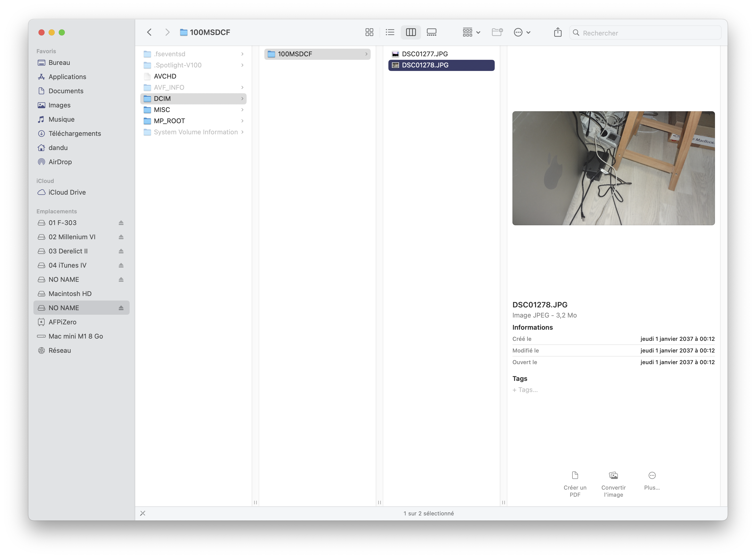Viewport: 756px width, 558px height.
Task: Open Réseau in the sidebar
Action: coord(81,350)
